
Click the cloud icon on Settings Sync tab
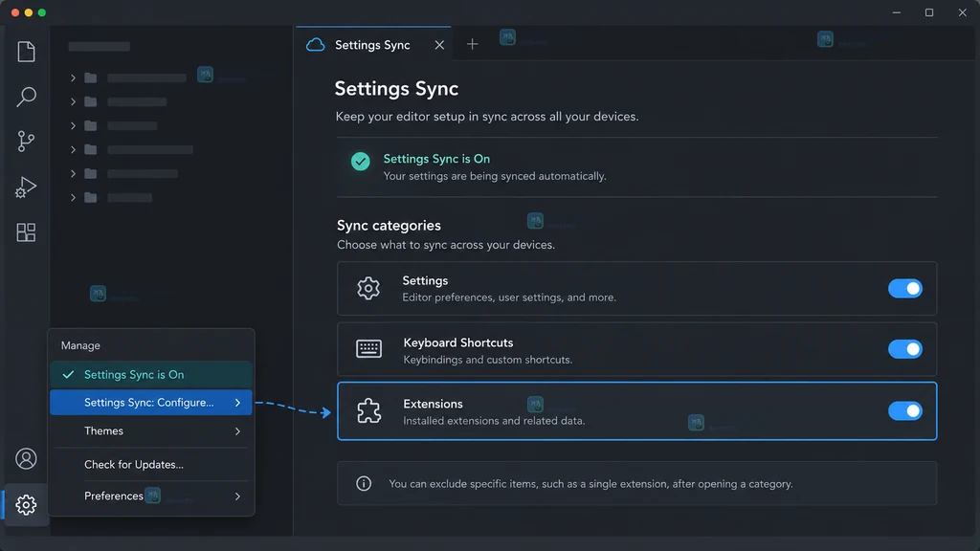pyautogui.click(x=316, y=45)
